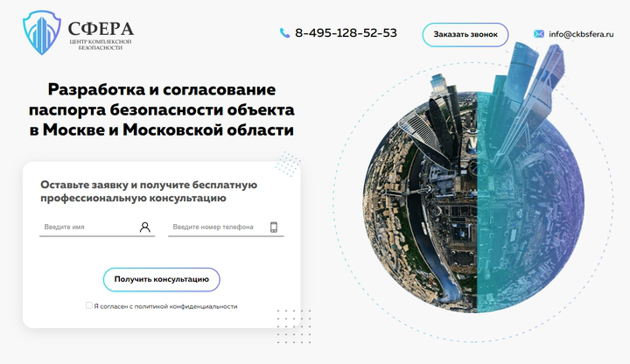Screen dimensions: 630x364
Task: Click the envelope email icon
Action: coord(539,34)
